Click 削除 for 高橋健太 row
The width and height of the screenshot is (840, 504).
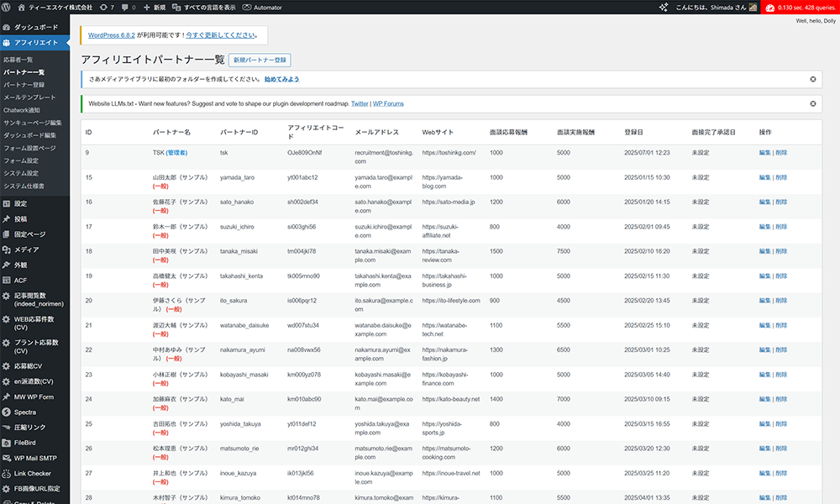tap(781, 276)
